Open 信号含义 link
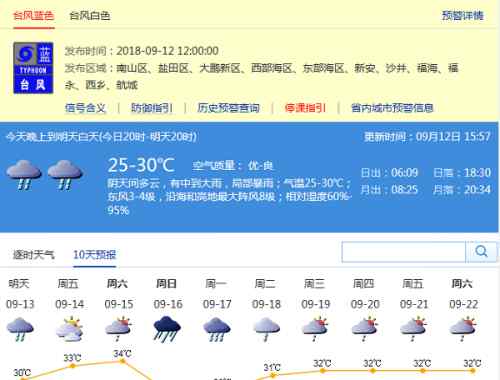This screenshot has width=500, height=380. 85,108
